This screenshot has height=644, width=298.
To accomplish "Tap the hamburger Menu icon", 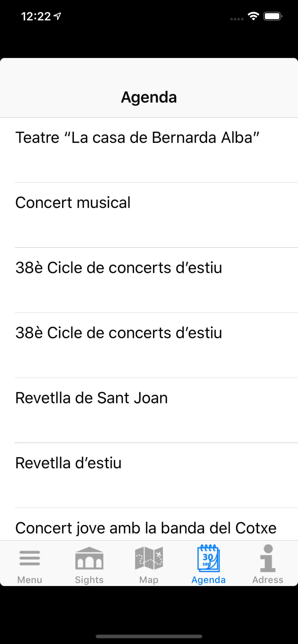I will pyautogui.click(x=30, y=558).
